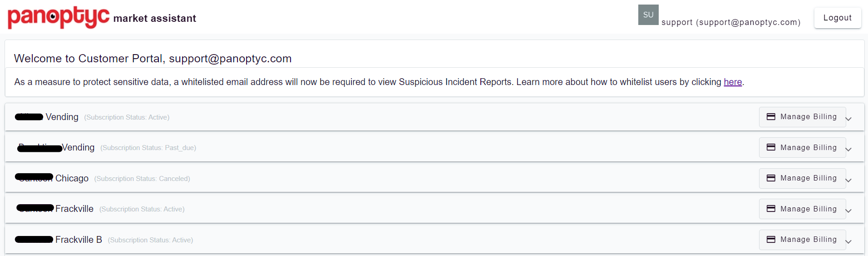Open the whitelist 'here' link
The height and width of the screenshot is (256, 868).
coord(733,82)
